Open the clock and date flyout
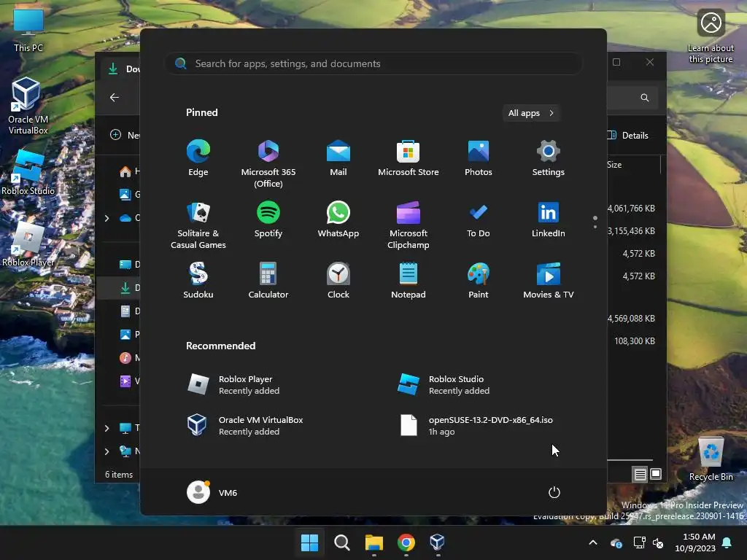Screen dimensions: 747x560 tap(695, 542)
